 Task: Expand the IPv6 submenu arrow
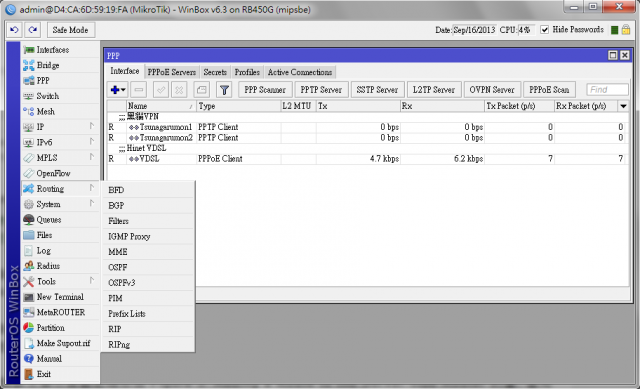coord(92,142)
